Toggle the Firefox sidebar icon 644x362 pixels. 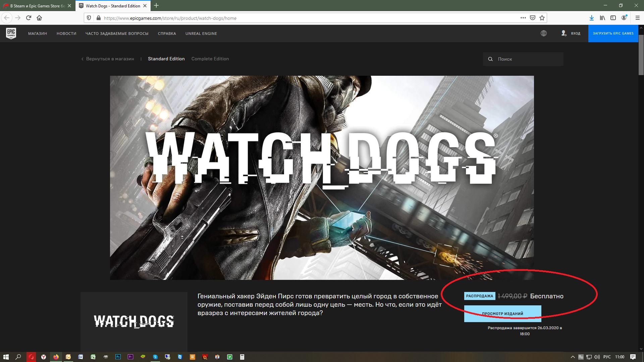pos(613,18)
